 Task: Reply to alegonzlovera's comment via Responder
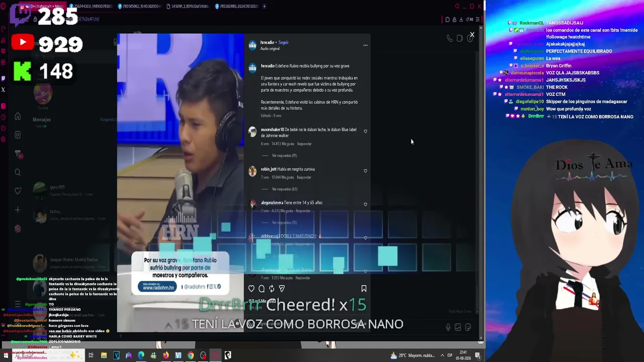coord(303,211)
